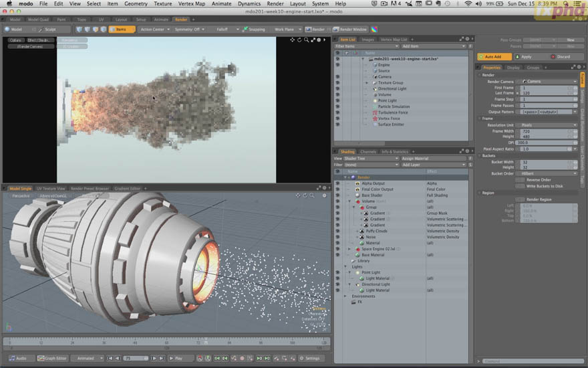This screenshot has width=588, height=368.
Task: Toggle visibility of Camera item
Action: (337, 77)
